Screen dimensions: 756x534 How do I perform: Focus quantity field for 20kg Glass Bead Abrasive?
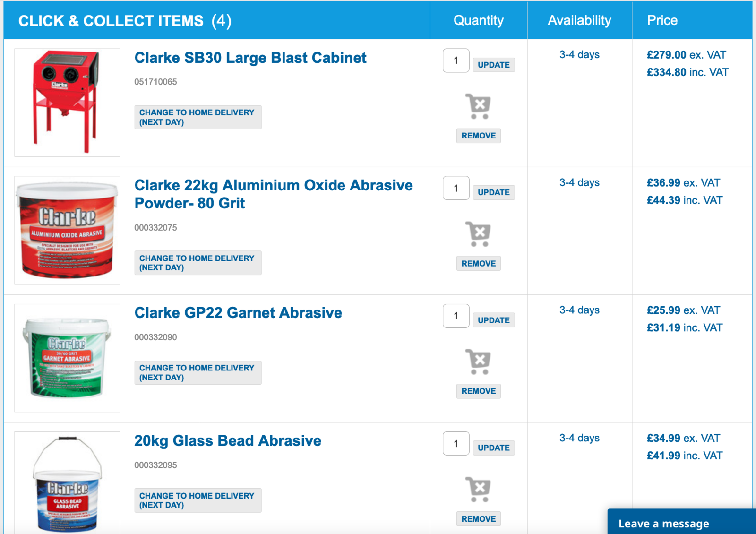455,443
